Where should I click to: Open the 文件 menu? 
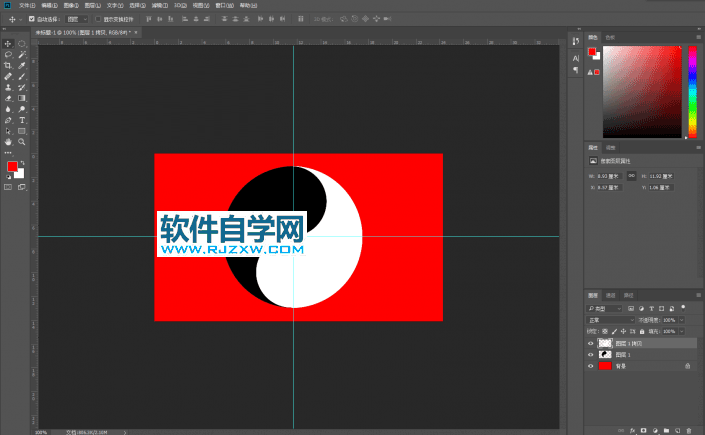coord(25,5)
